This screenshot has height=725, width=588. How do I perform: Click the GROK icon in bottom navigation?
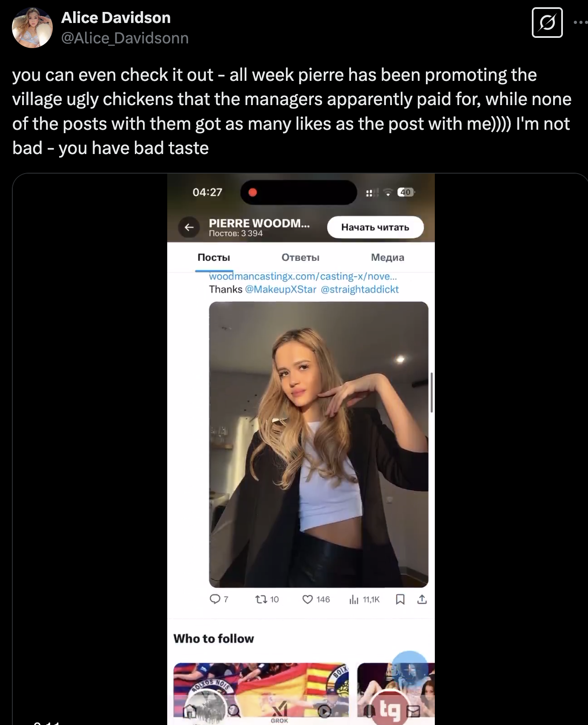click(x=280, y=711)
